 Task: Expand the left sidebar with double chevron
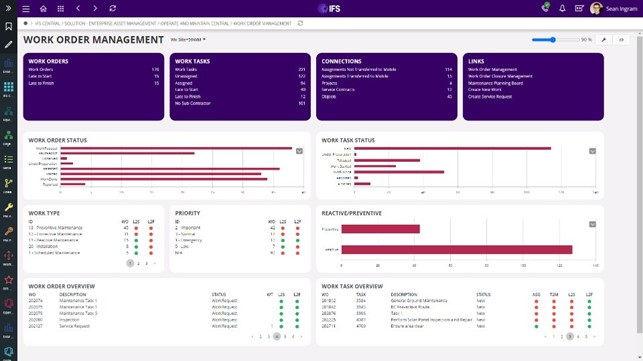pyautogui.click(x=8, y=8)
